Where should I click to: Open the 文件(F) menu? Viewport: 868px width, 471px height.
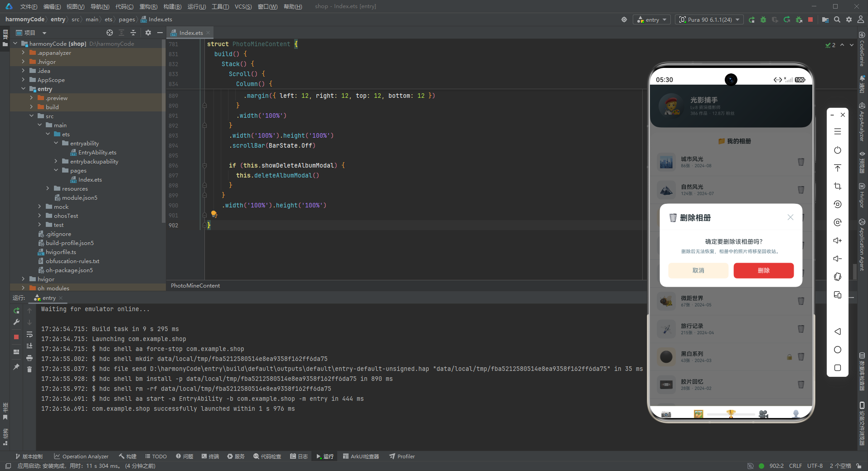coord(29,6)
